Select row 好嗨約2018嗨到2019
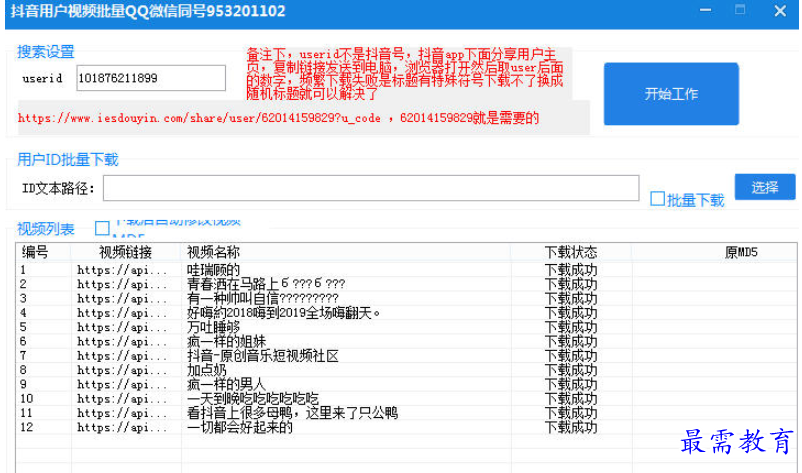 [407, 312]
